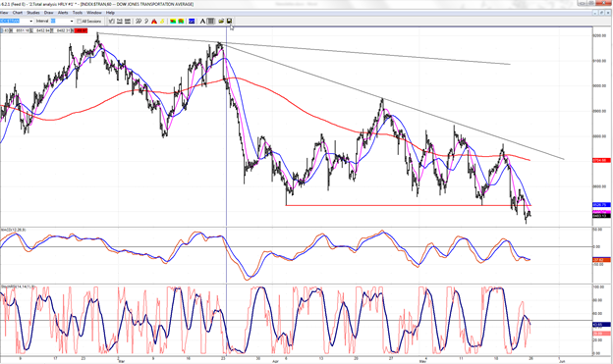
Task: Open the Tools menu
Action: [78, 13]
